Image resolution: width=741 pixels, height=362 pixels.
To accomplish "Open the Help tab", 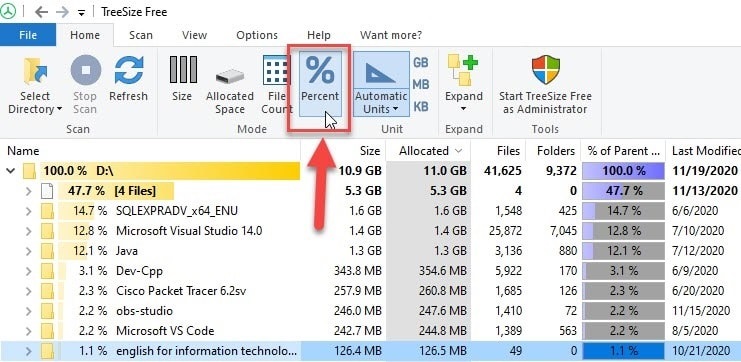I will click(x=319, y=35).
